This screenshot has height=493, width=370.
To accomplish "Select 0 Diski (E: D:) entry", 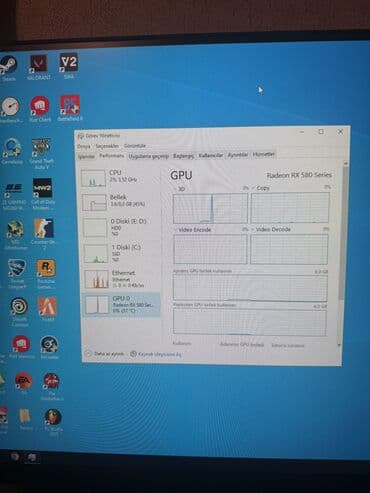I will click(121, 227).
